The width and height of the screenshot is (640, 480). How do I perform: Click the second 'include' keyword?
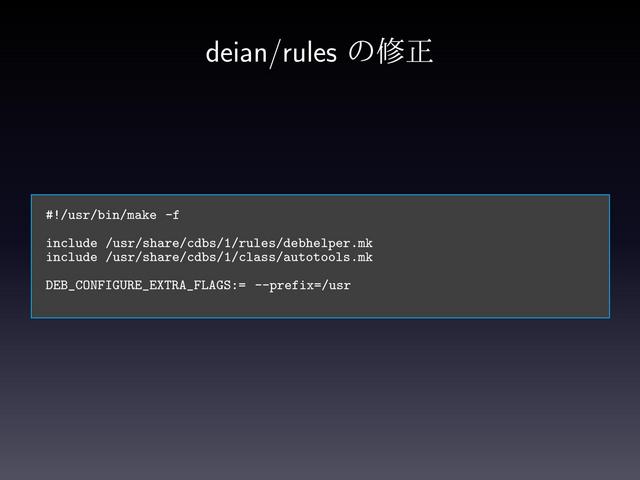coord(71,257)
